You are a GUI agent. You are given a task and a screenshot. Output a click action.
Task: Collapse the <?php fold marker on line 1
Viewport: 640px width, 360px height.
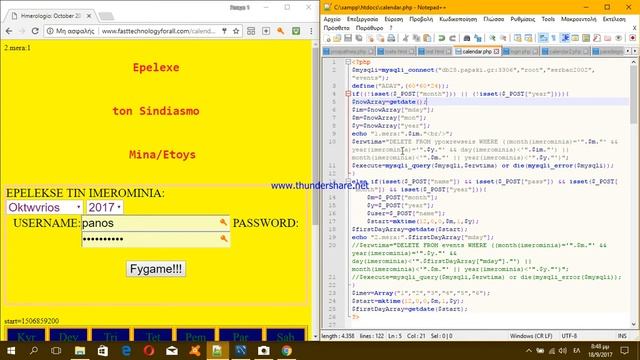point(348,62)
